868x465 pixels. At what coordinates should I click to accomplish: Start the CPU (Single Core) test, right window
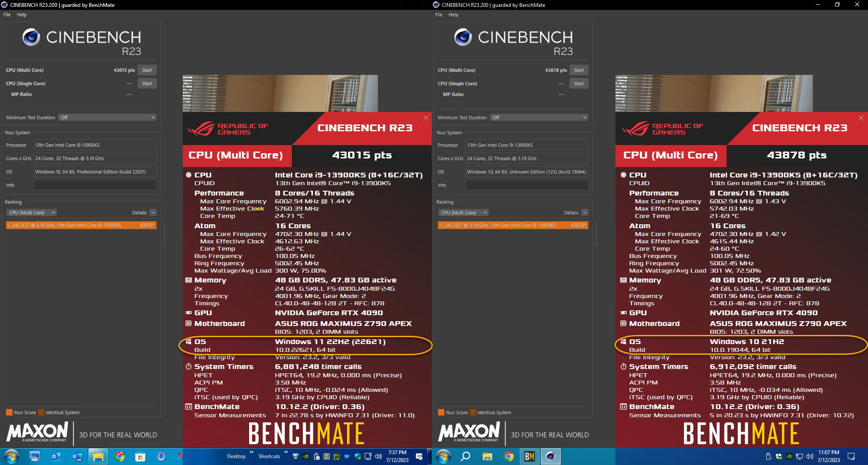(579, 84)
